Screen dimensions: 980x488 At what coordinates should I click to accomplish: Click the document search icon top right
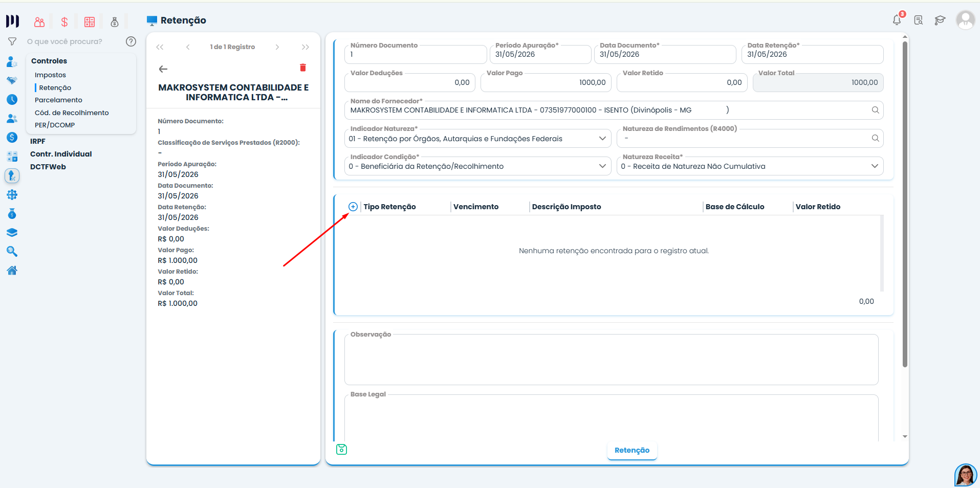pyautogui.click(x=919, y=20)
